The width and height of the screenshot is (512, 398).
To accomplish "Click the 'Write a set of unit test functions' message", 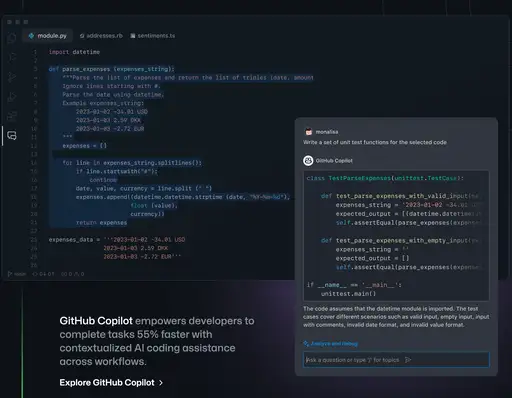I will tap(375, 142).
